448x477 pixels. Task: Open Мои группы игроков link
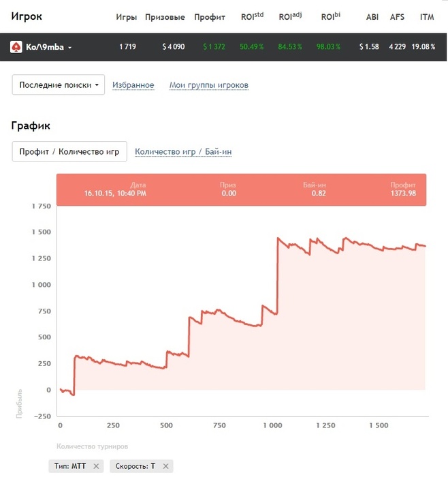[x=209, y=85]
